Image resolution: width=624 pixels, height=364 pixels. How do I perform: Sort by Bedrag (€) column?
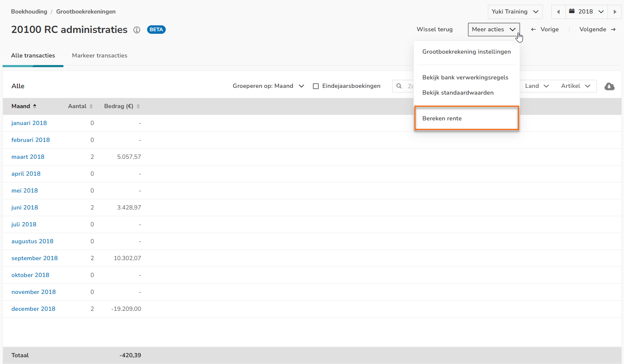click(122, 106)
